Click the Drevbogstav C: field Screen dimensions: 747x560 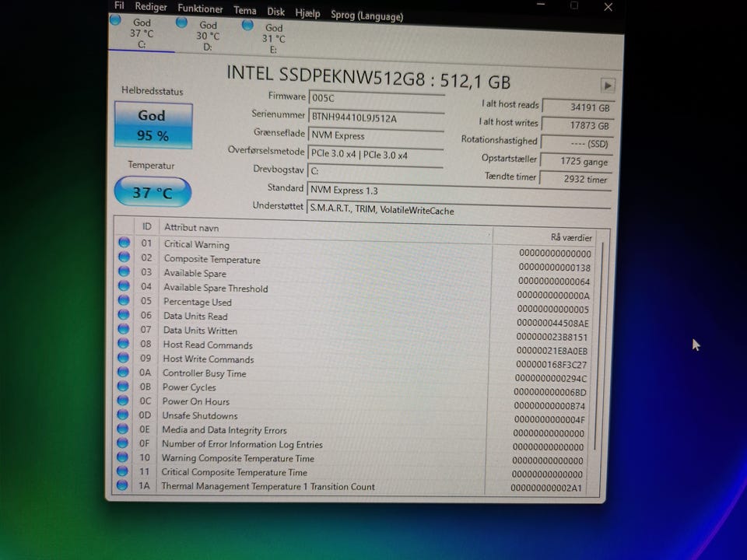tap(375, 171)
